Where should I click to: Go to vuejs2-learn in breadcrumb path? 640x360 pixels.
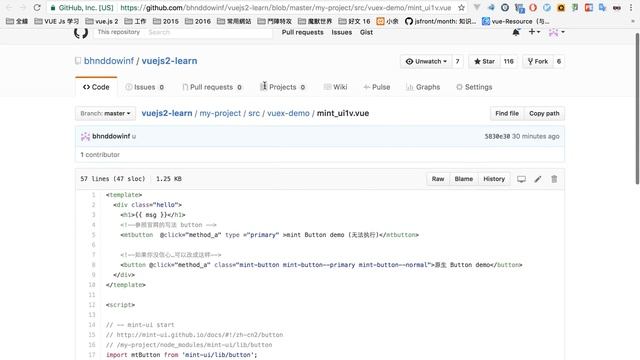tap(167, 113)
